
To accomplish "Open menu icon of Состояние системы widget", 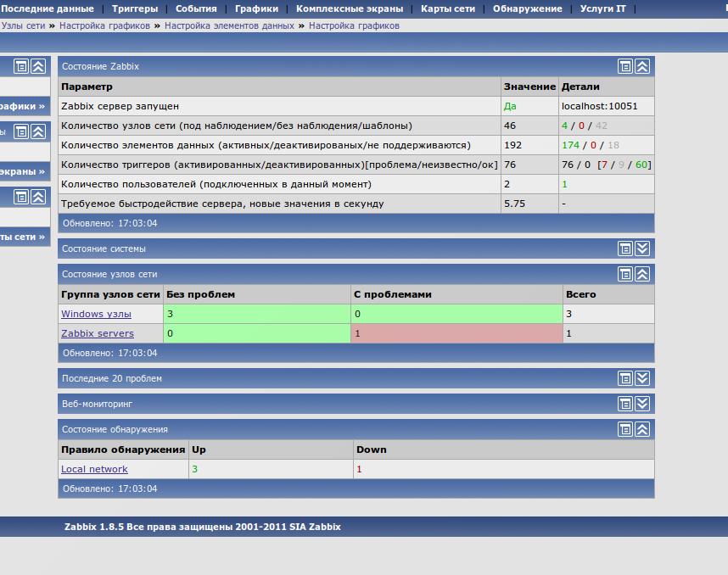I will click(625, 248).
